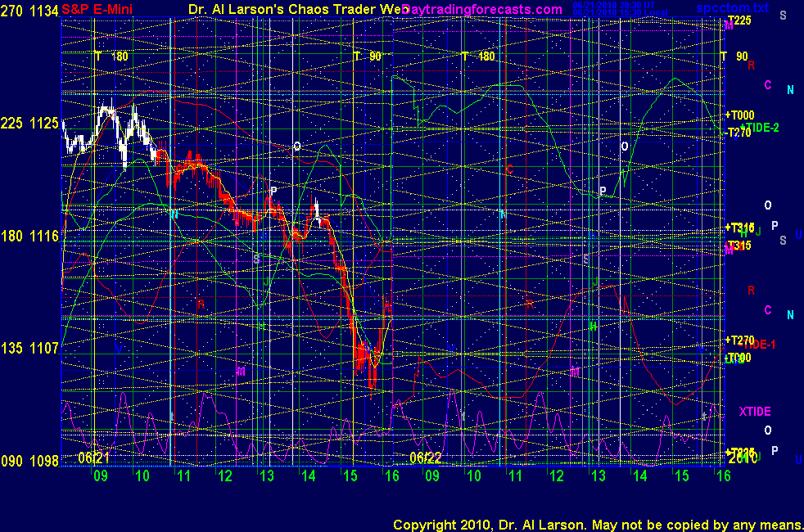Select the spcctom.txt file name label
This screenshot has height=532, width=804.
coord(732,7)
